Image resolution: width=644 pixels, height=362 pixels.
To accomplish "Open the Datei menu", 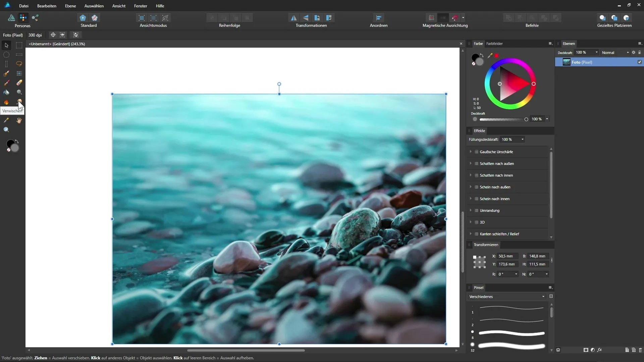I will (x=24, y=6).
